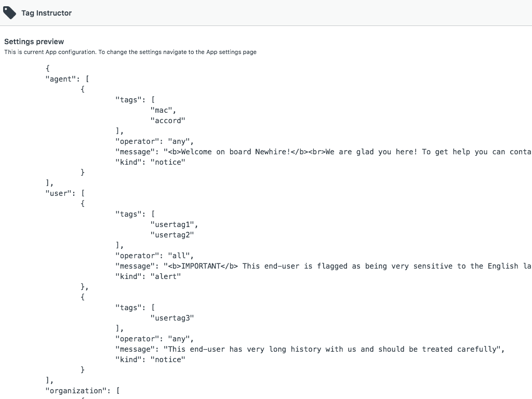Click the very long history message line

click(x=310, y=349)
